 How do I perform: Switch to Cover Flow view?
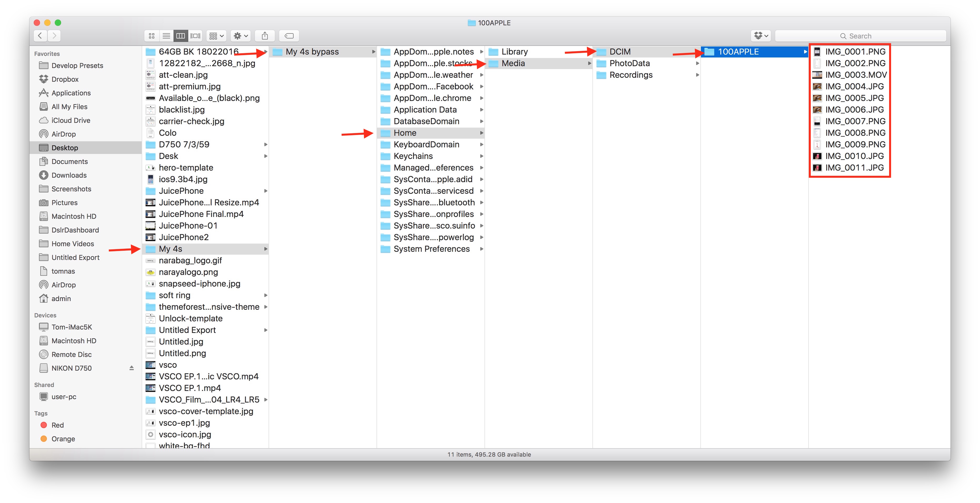[x=196, y=36]
